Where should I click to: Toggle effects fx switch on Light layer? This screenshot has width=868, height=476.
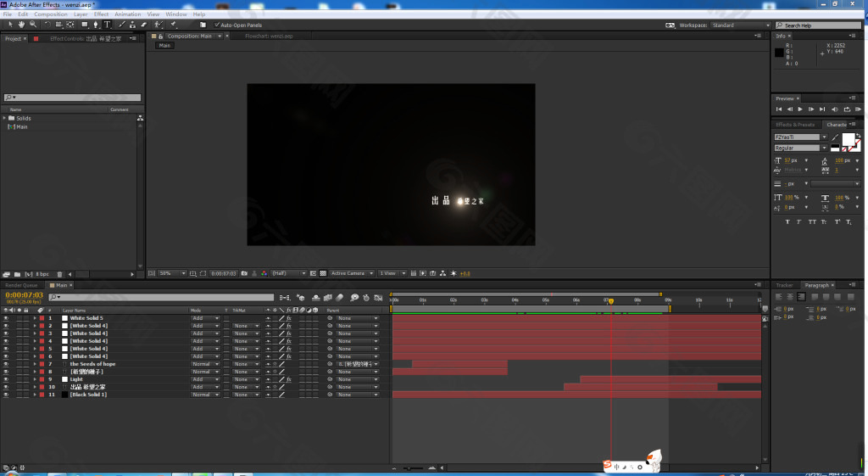coord(289,379)
